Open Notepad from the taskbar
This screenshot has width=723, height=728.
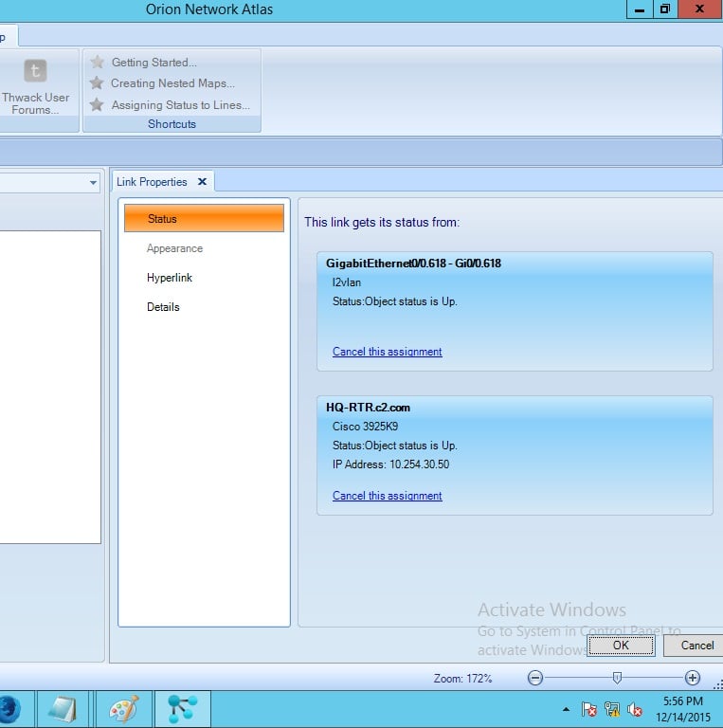[x=63, y=709]
